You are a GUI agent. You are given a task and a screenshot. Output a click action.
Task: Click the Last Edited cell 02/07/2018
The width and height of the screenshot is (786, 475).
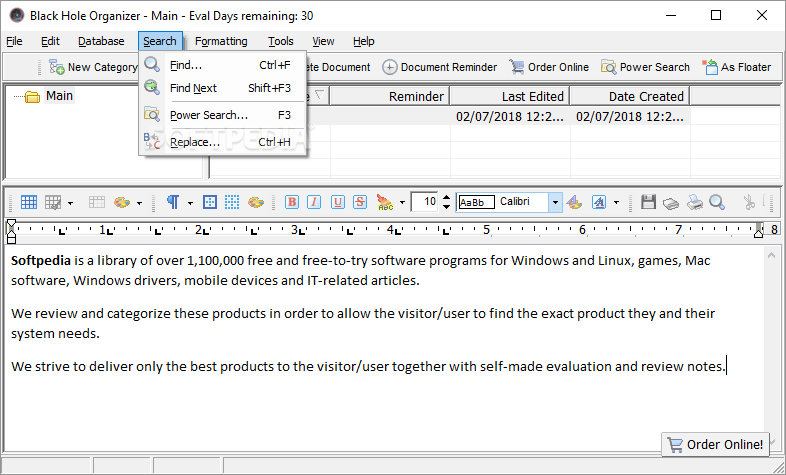pyautogui.click(x=510, y=117)
